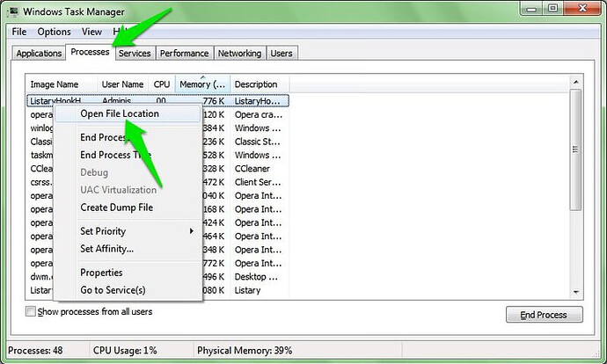Choose Create Dump File
Viewport: 607px width, 364px height.
click(x=128, y=207)
